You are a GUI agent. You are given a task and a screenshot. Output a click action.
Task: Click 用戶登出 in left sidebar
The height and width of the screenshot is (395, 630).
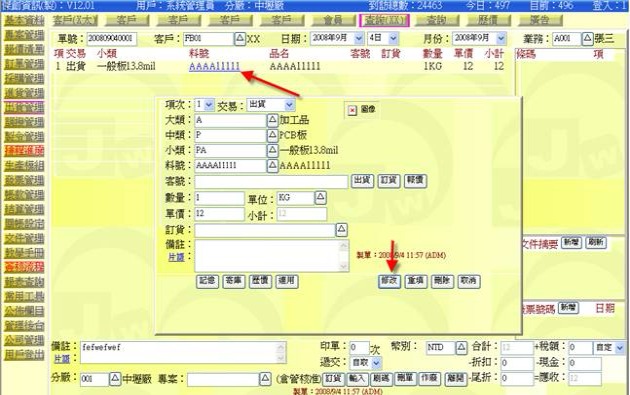click(x=24, y=354)
